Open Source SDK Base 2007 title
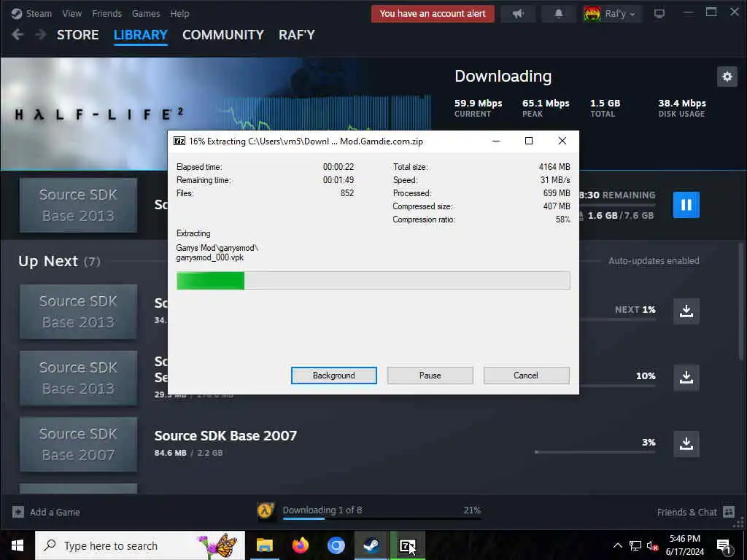Viewport: 747px width, 560px height. [225, 435]
